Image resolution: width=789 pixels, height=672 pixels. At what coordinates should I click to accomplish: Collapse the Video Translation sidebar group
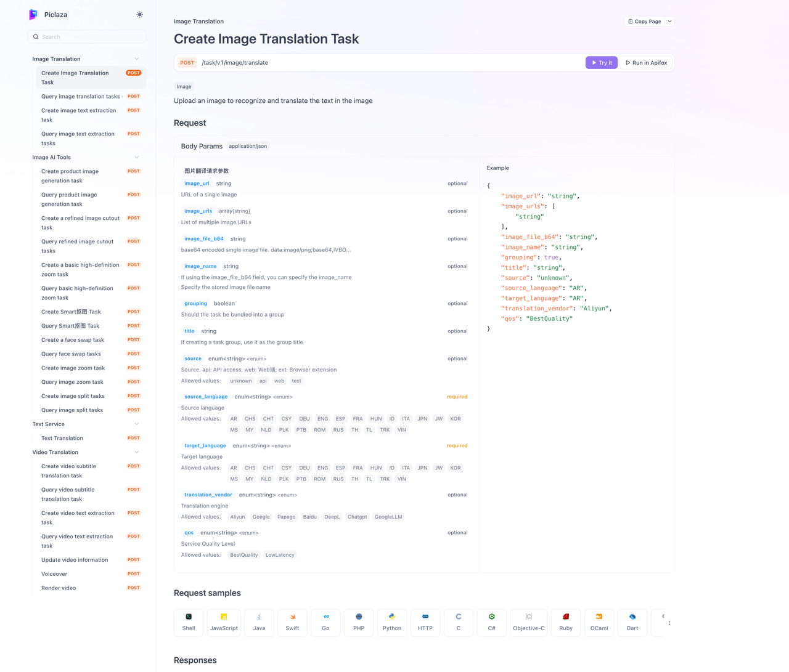[137, 452]
